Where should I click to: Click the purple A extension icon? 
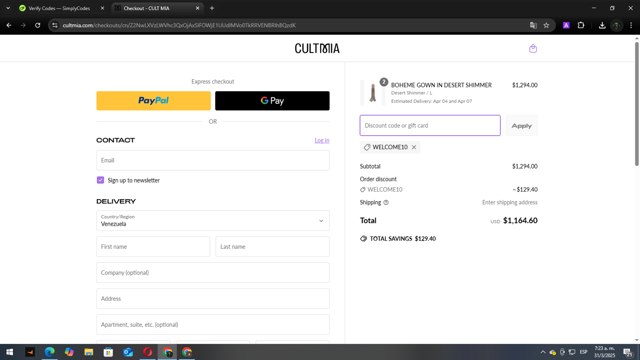(x=566, y=25)
